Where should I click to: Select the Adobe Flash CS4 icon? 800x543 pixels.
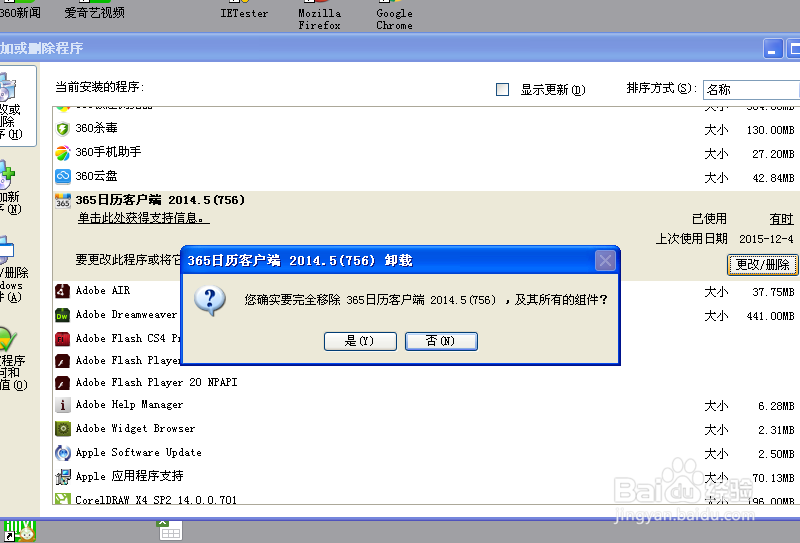63,338
